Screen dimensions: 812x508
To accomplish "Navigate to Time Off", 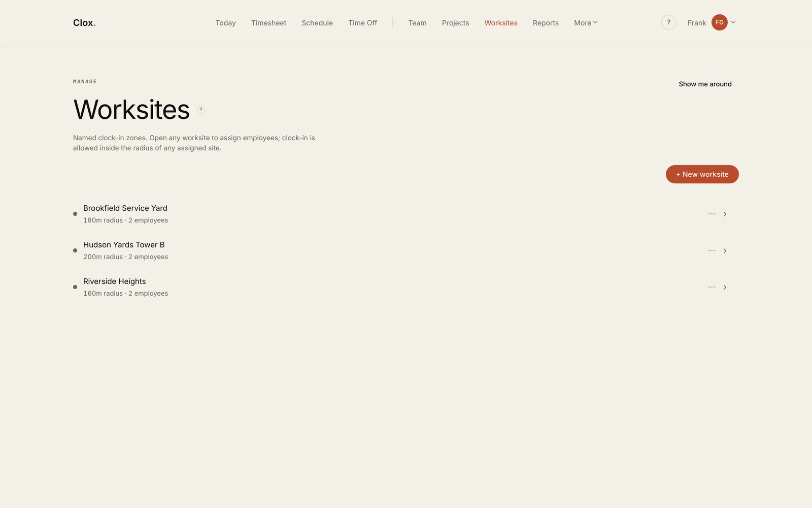I will [x=362, y=23].
